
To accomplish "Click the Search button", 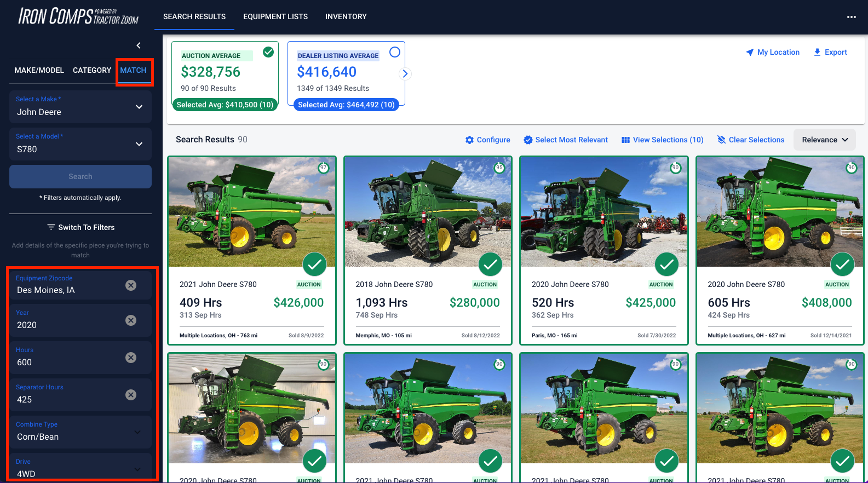I will click(x=81, y=176).
